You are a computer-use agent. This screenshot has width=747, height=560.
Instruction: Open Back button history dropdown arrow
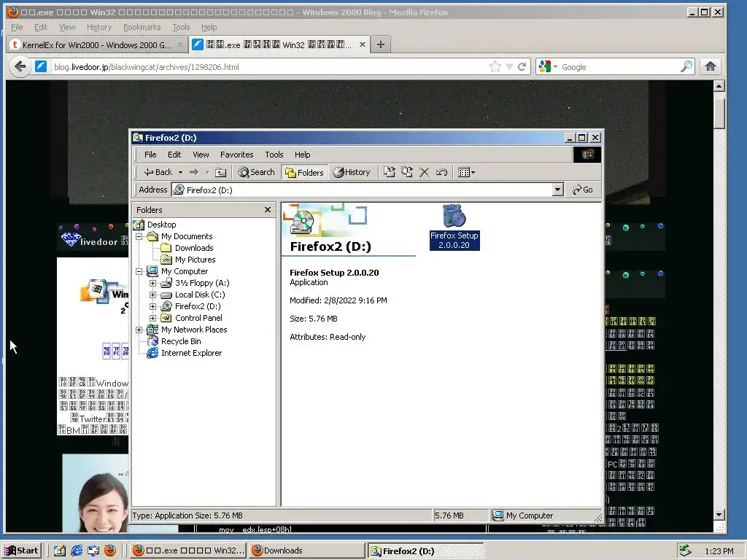[x=180, y=172]
